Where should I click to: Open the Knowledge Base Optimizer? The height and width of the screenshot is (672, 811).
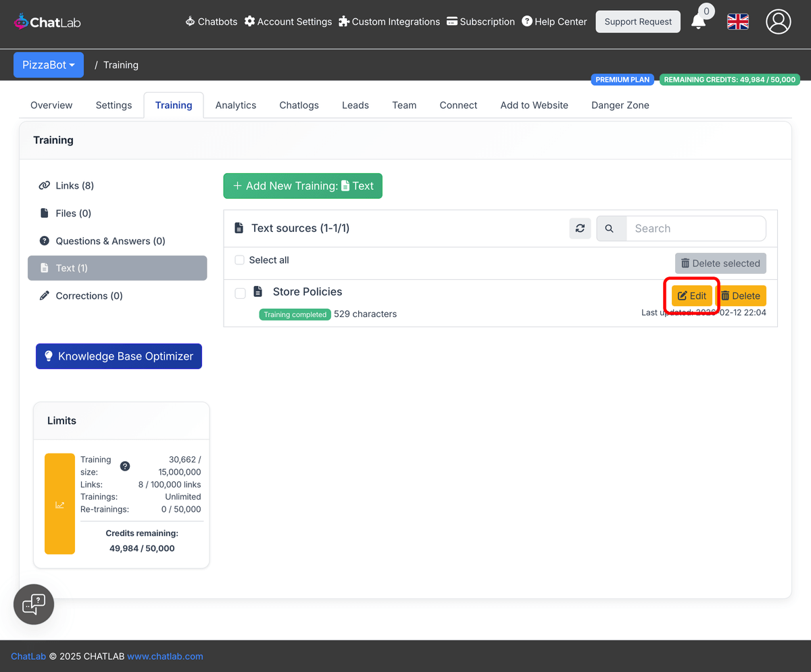(x=119, y=356)
